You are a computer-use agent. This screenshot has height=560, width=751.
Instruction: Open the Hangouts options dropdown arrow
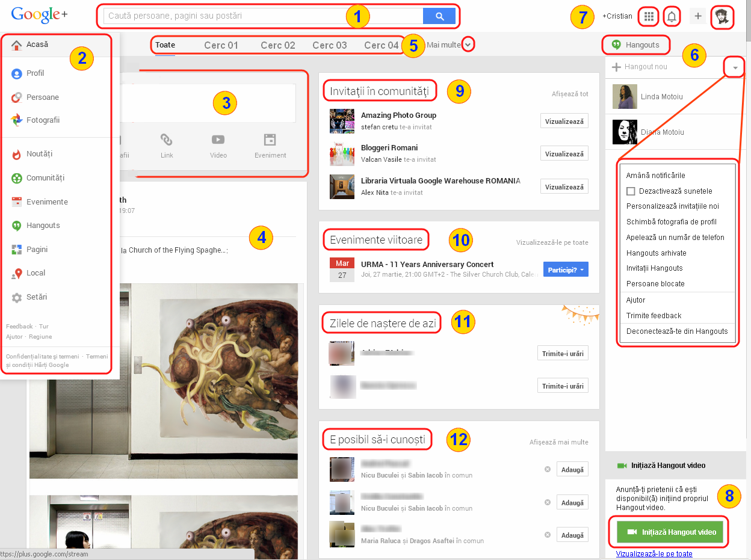click(735, 68)
